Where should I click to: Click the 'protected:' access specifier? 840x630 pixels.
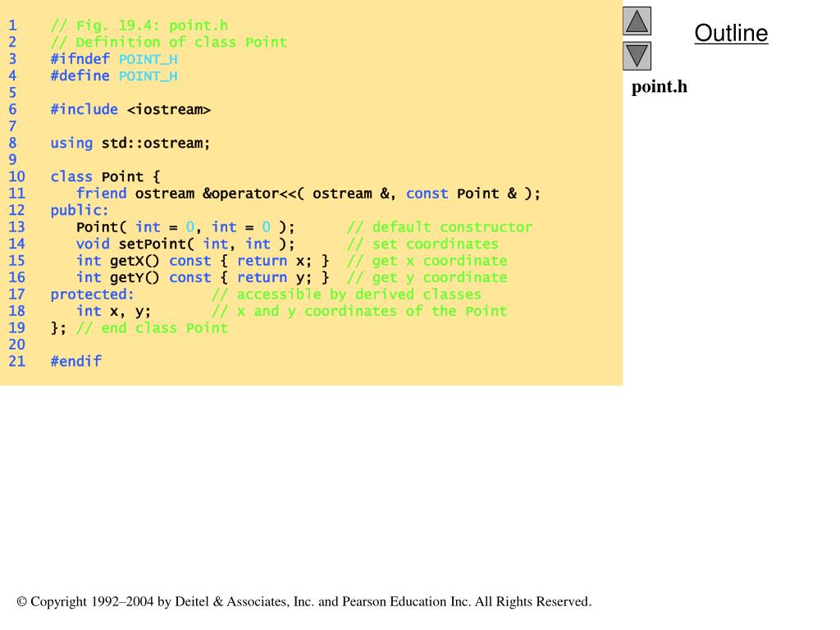pos(92,294)
